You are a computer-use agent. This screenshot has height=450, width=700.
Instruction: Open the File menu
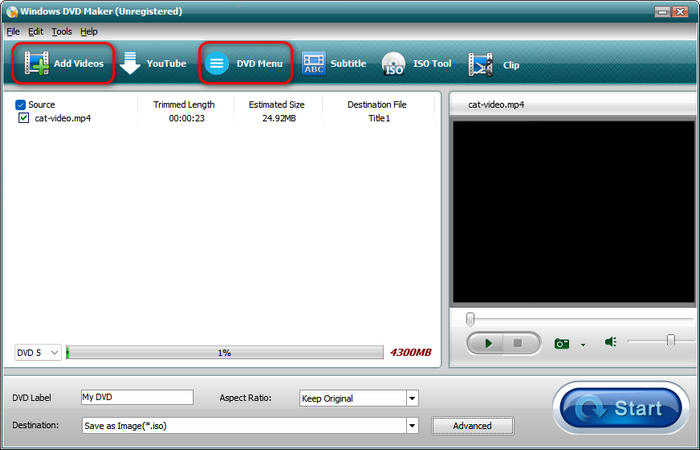coord(13,32)
